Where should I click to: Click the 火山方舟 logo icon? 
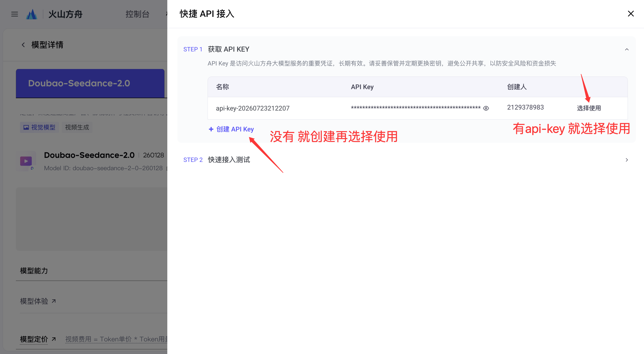32,14
